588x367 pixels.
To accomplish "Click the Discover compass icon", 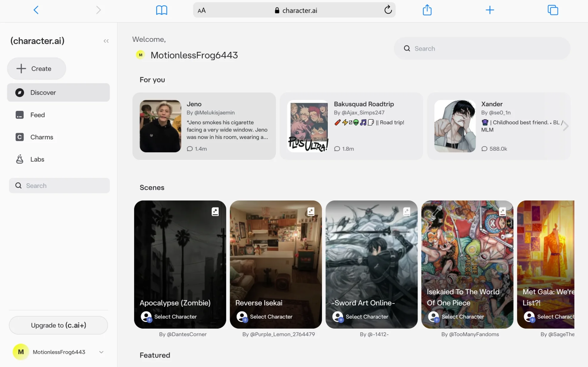I will 20,92.
